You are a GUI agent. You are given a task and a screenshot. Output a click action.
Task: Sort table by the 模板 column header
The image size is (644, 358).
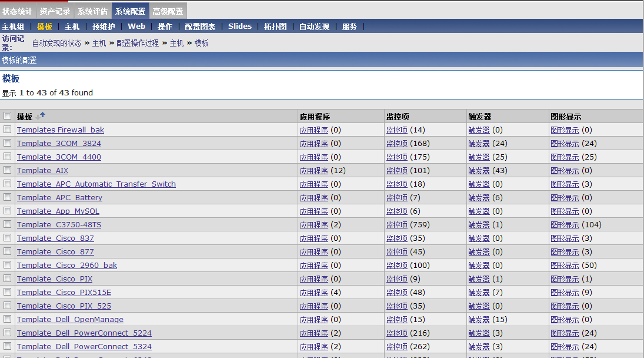[25, 117]
